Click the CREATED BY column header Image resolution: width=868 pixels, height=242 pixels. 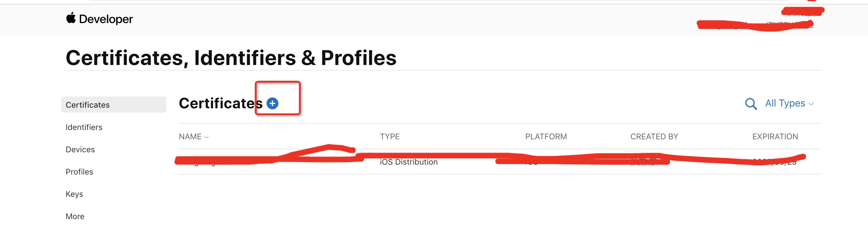tap(654, 136)
